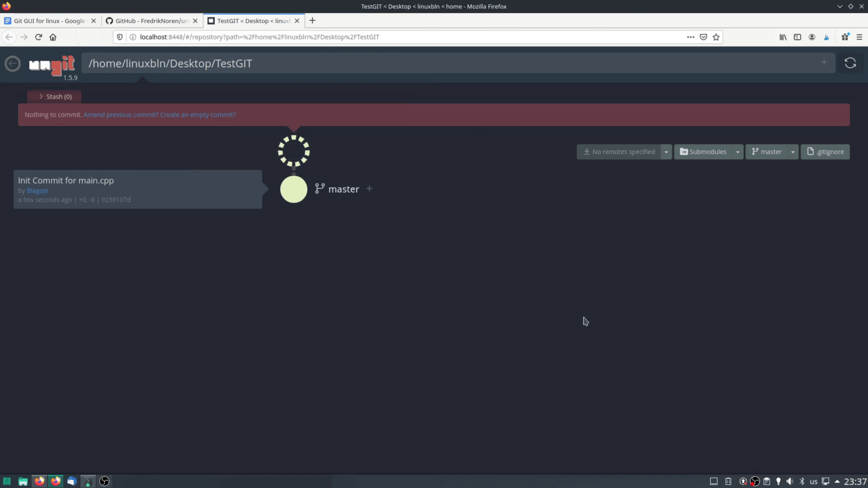
Task: Click the plus next to master branch
Action: click(369, 189)
